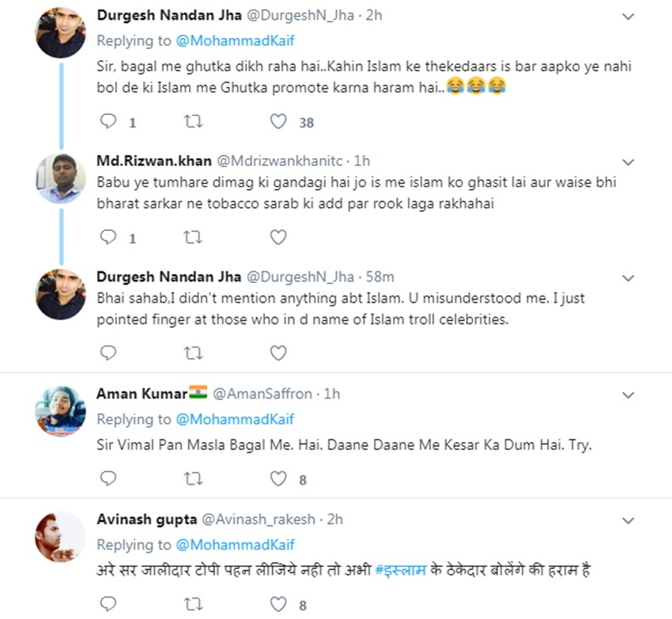Reply to Durgesh's 58m-old tweet
Screen dimensions: 672x619
(x=108, y=353)
